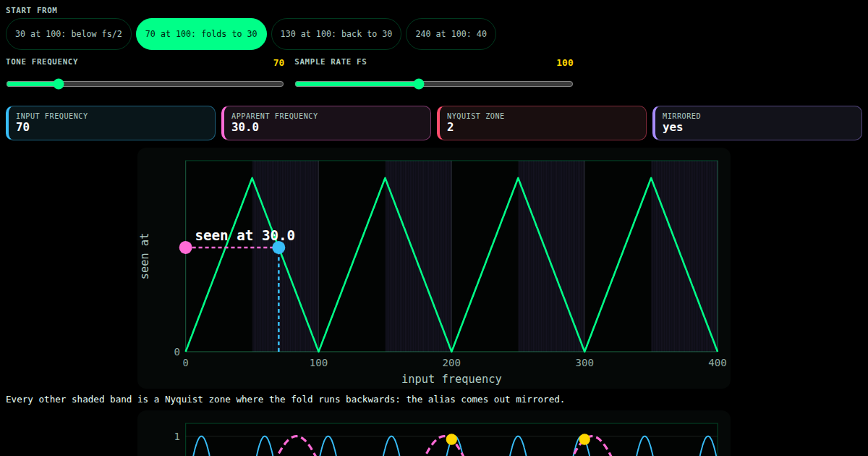Click the 'seen at 30.0' chart label

[245, 235]
